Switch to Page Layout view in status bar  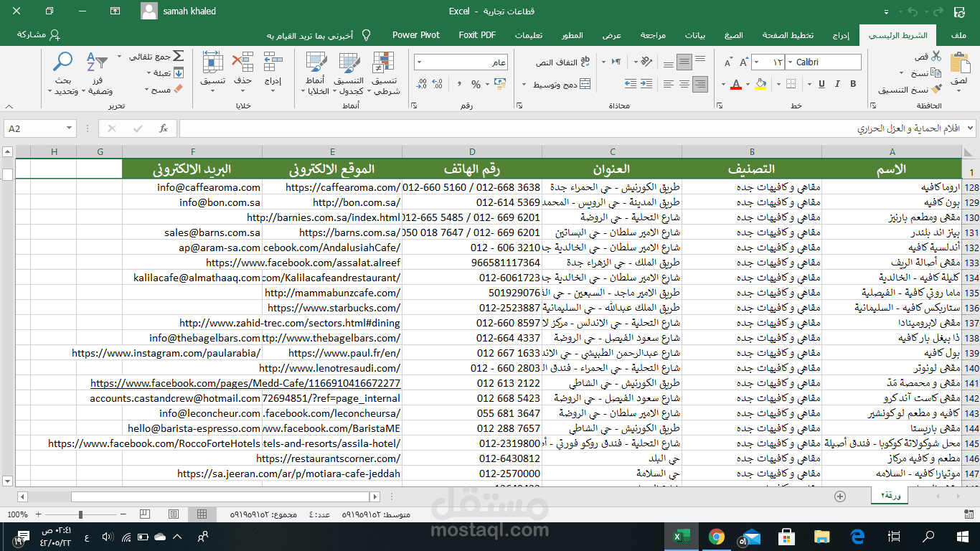coord(173,514)
